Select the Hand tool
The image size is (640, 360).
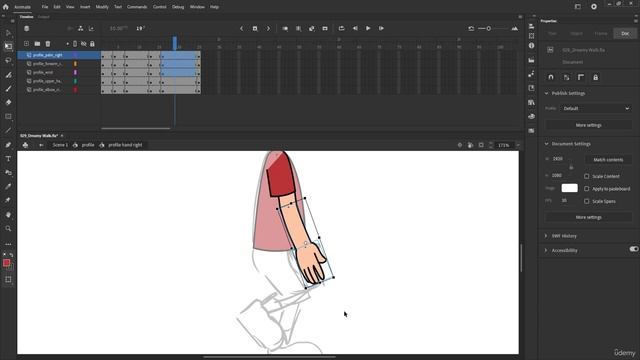pos(8,215)
